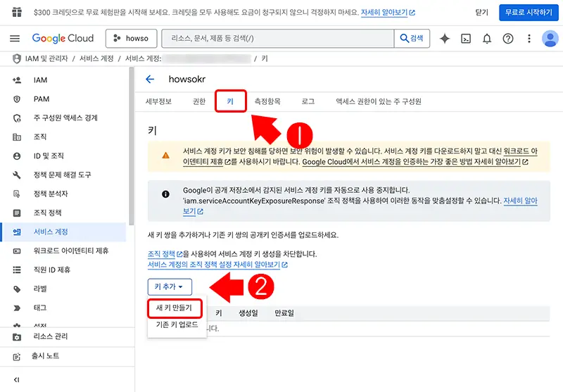Click 무료로 시작하기 button
Screen dimensions: 563x392
pos(529,13)
